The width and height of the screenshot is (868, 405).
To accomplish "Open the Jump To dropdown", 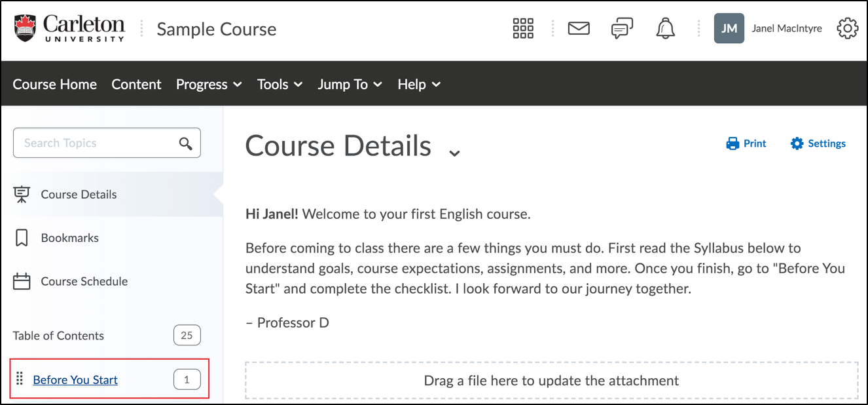I will point(350,85).
